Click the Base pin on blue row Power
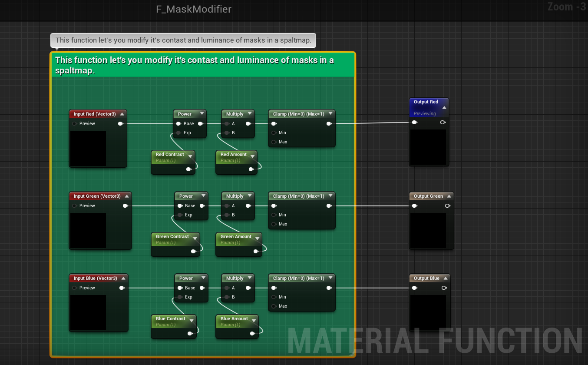Image resolution: width=588 pixels, height=365 pixels. pos(179,288)
